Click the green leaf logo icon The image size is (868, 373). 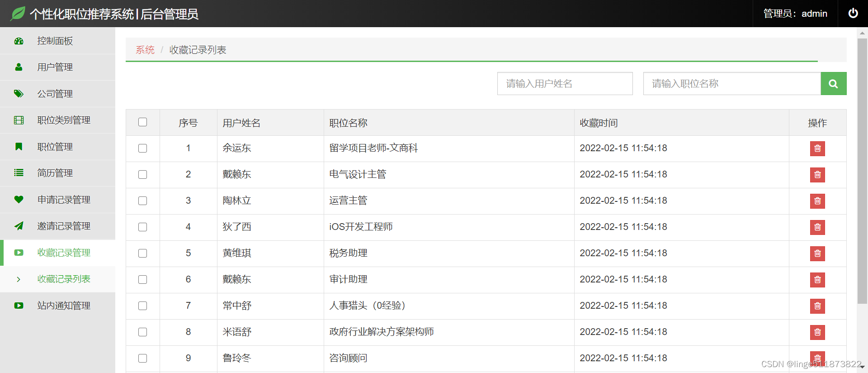pos(18,14)
